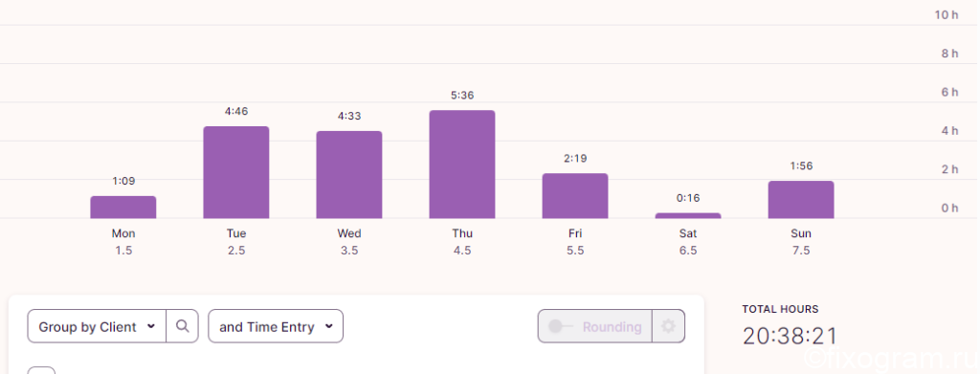Click the Wednesday 4:33 bar
Image resolution: width=980 pixels, height=374 pixels.
pos(349,175)
